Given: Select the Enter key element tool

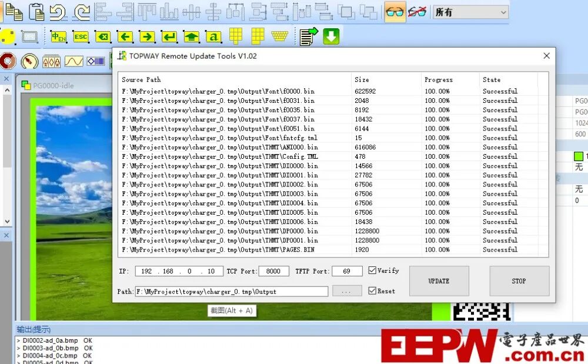Looking at the screenshot, I should coord(169,36).
